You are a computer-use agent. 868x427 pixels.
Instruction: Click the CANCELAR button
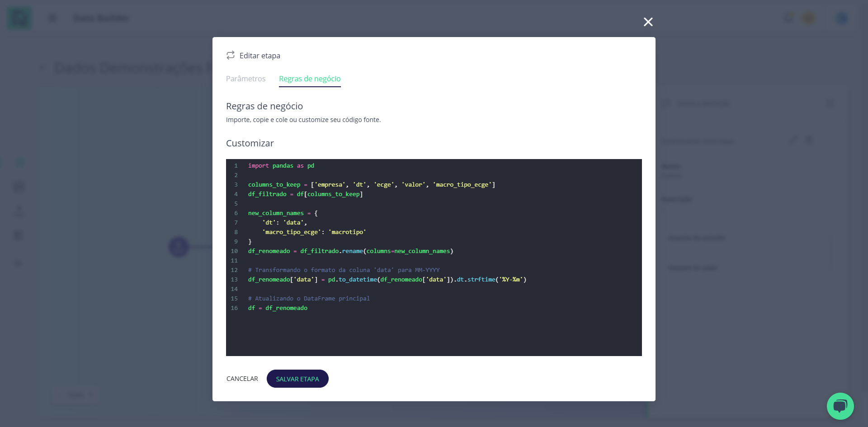coord(242,379)
